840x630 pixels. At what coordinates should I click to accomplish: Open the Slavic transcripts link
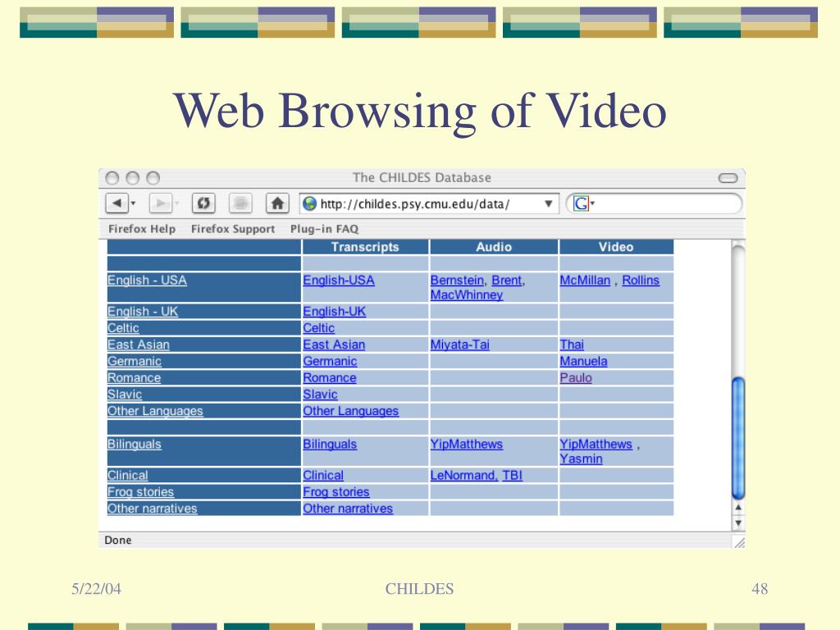point(321,395)
